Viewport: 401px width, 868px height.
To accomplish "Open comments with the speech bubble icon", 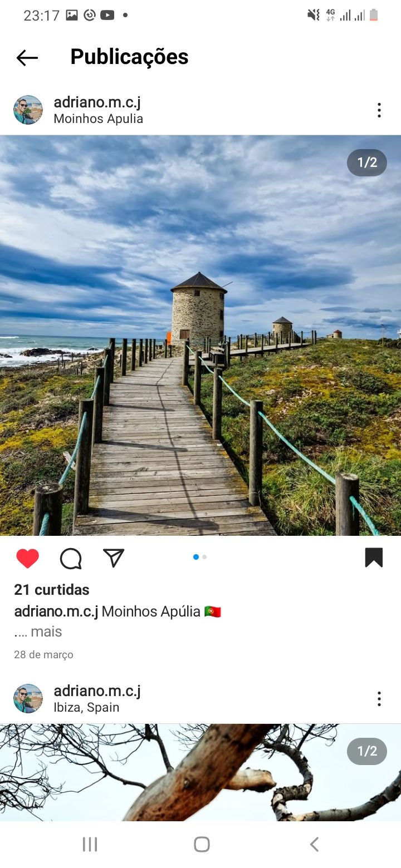I will (71, 558).
